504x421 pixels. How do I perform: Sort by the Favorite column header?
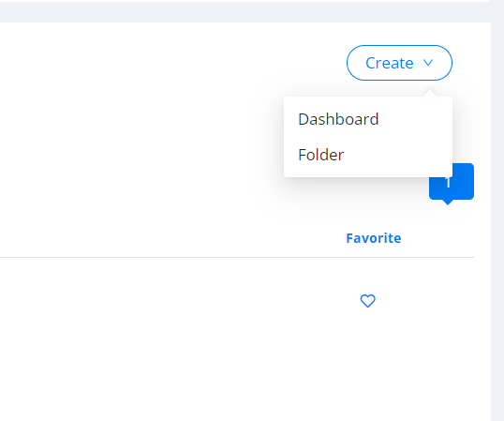tap(374, 238)
